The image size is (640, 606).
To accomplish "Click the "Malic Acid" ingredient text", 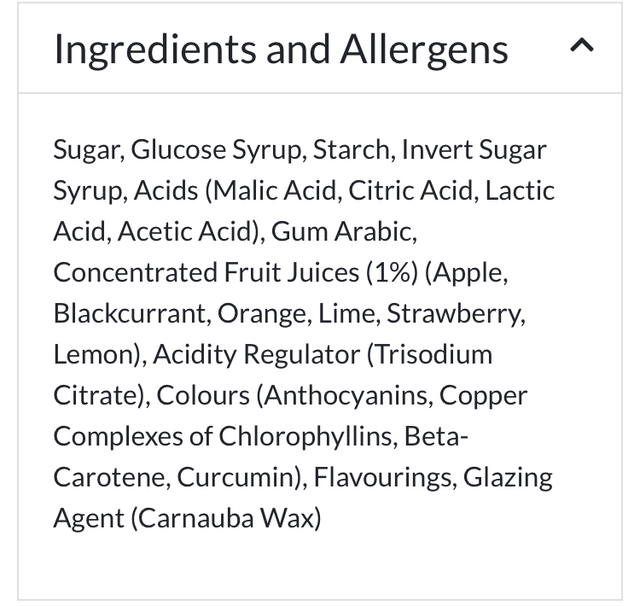I will coord(267,191).
